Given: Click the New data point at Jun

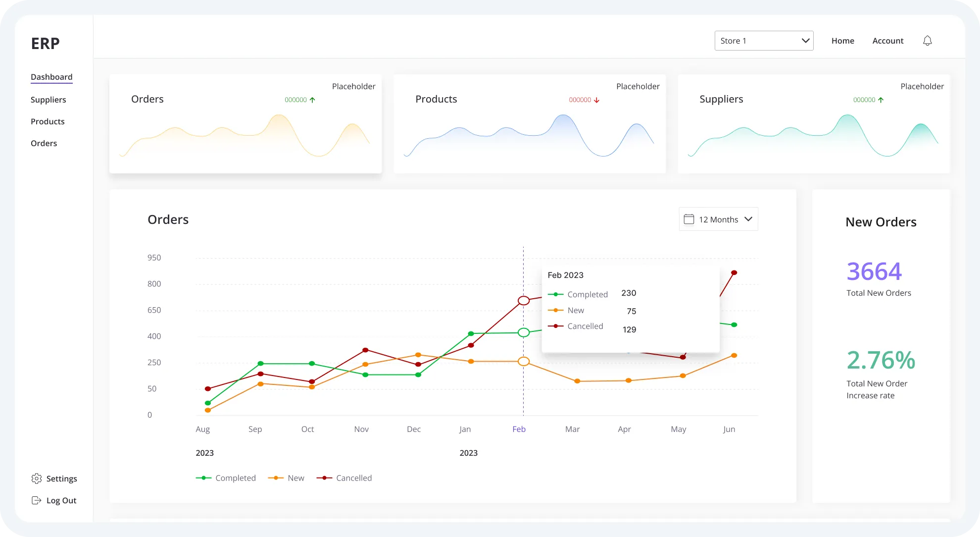Looking at the screenshot, I should point(734,355).
